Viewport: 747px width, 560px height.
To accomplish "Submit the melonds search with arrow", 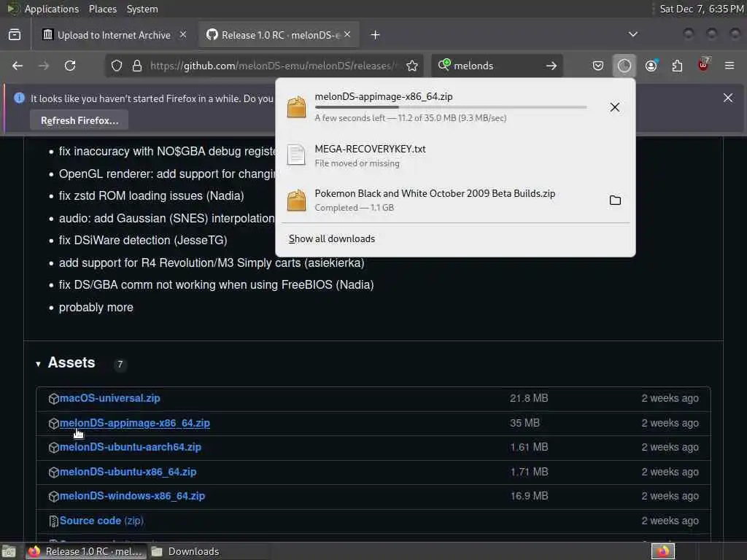I will coord(551,66).
